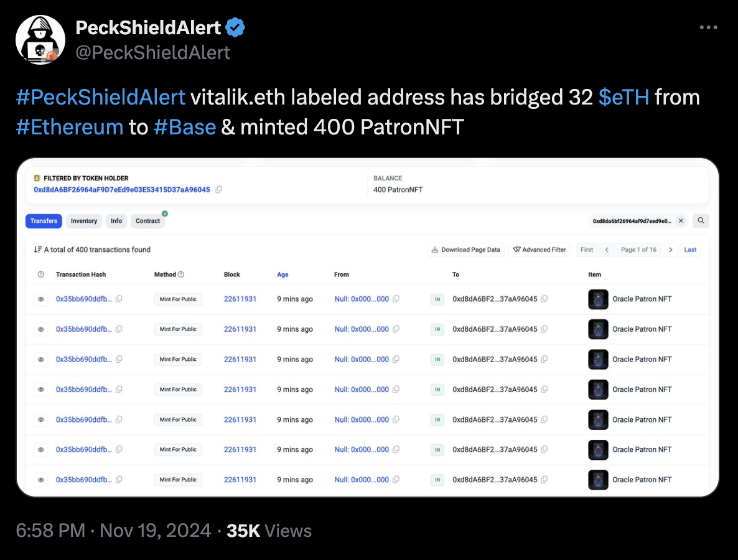
Task: Open block 22611931 details
Action: [240, 299]
